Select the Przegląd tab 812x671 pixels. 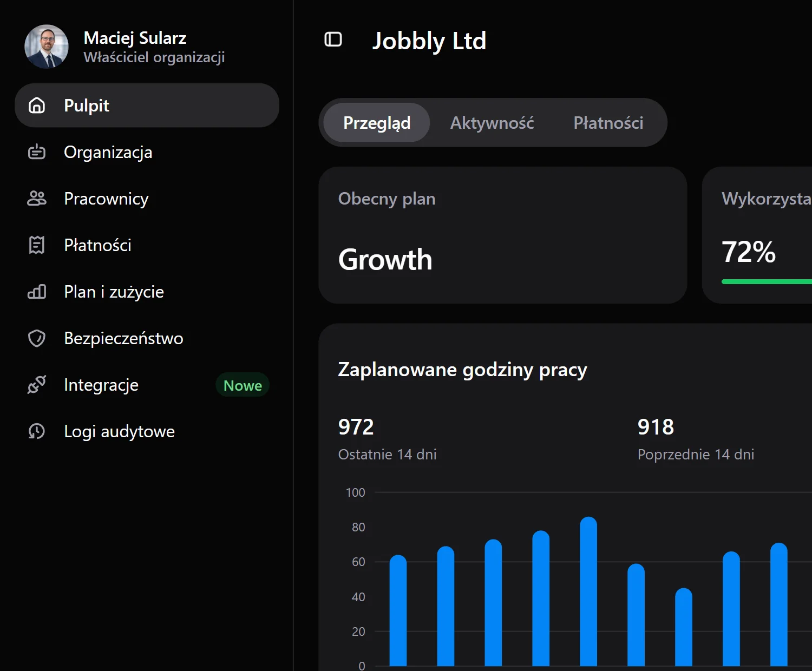coord(377,123)
